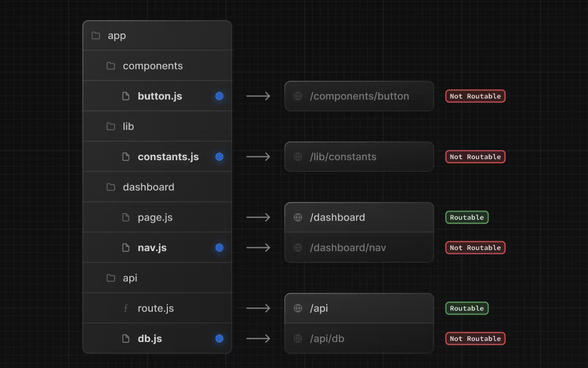Screen dimensions: 588x368
Task: Click the dashboard folder icon
Action: pos(110,187)
